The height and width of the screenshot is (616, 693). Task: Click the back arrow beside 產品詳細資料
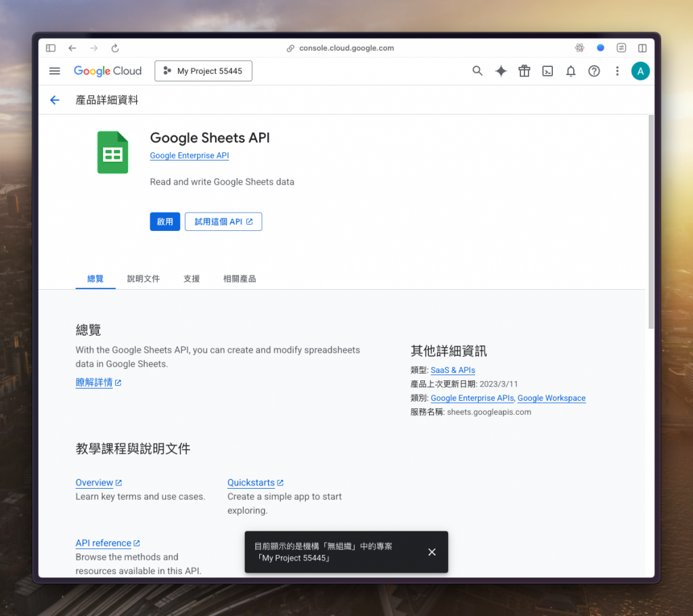[x=55, y=100]
